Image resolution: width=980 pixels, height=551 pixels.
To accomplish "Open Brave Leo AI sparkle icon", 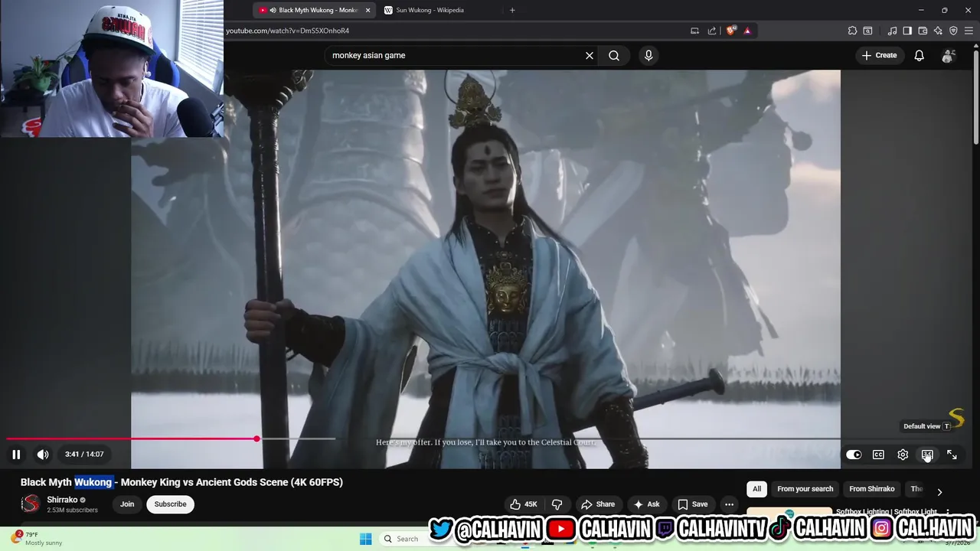I will tap(938, 31).
